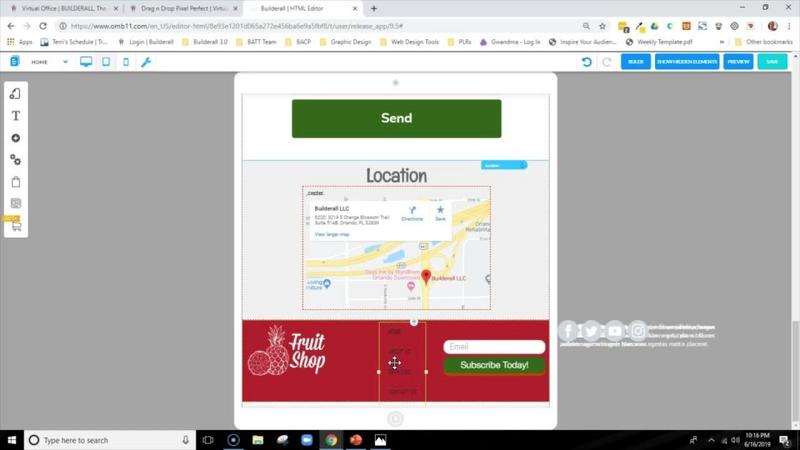Open File Explorer from the taskbar
This screenshot has height=450, width=800.
click(258, 440)
